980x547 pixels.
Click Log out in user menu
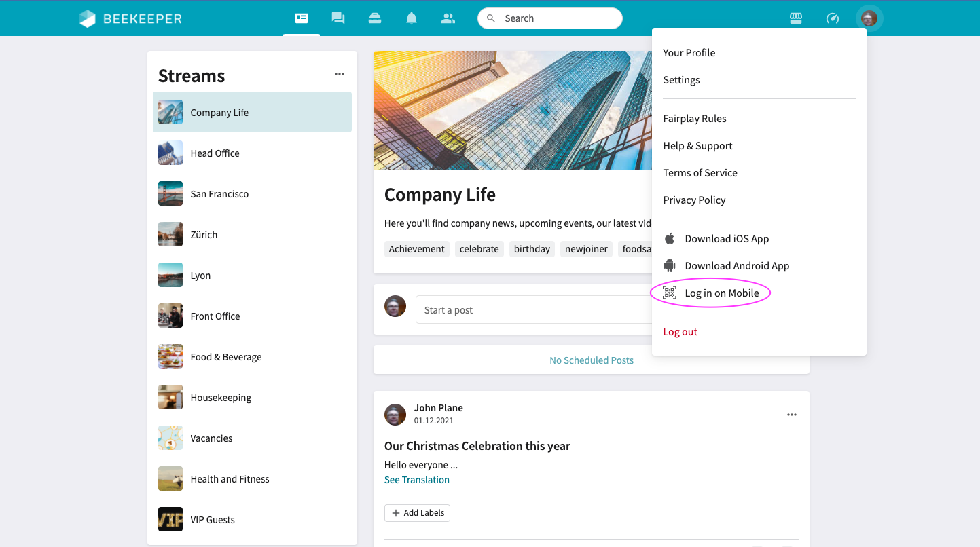pyautogui.click(x=680, y=332)
